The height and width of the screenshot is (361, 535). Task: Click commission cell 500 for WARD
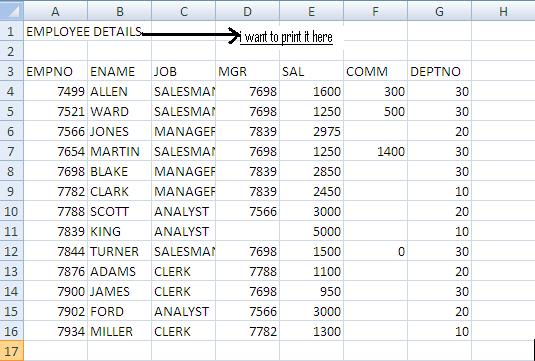[375, 111]
